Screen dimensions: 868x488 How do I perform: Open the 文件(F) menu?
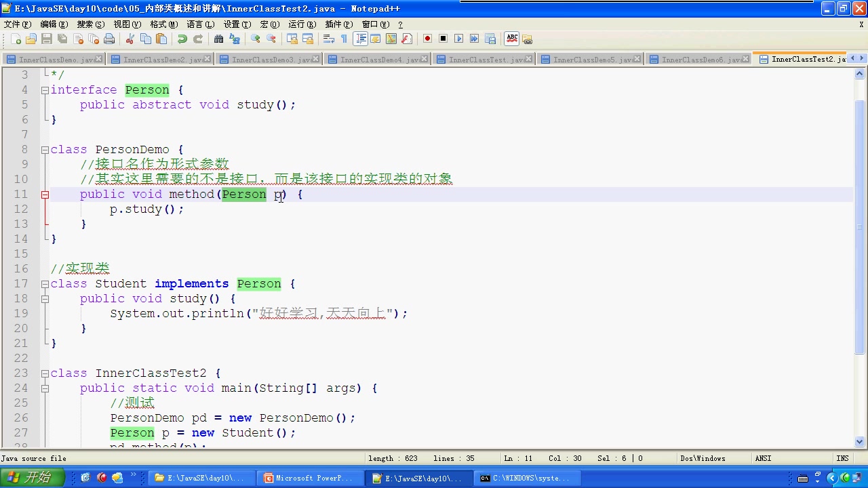(18, 24)
